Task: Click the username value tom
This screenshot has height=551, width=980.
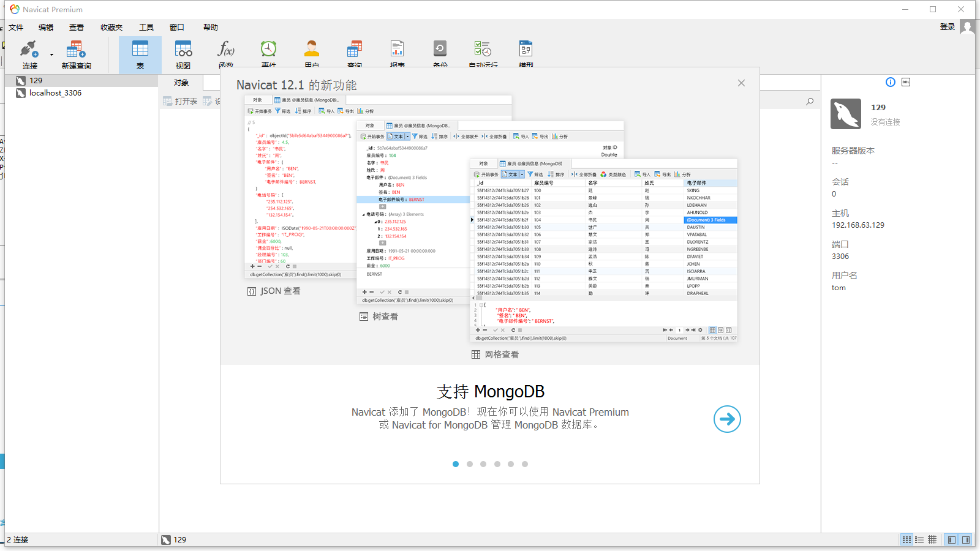Action: tap(839, 288)
